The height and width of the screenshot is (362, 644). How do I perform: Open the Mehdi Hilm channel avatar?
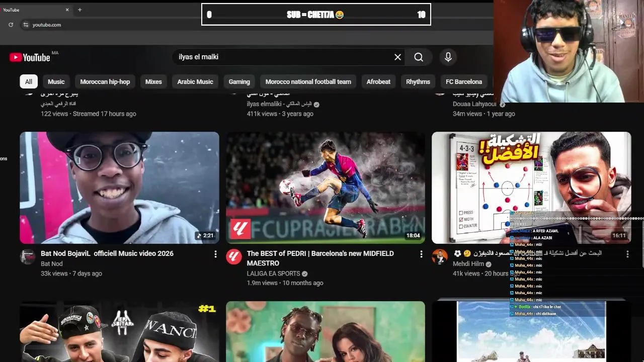(x=440, y=257)
